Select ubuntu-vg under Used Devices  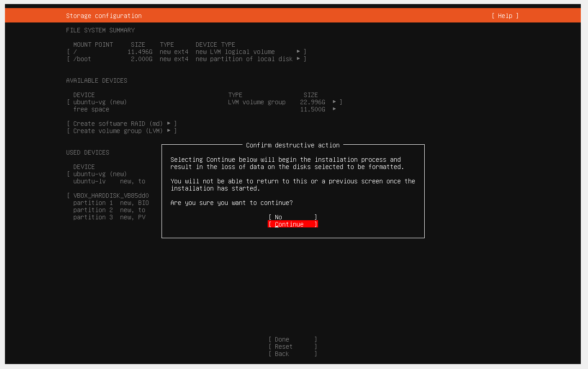[100, 174]
